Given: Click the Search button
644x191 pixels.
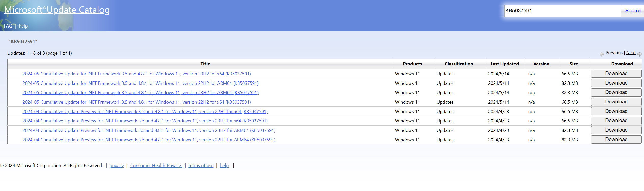Looking at the screenshot, I should (633, 11).
